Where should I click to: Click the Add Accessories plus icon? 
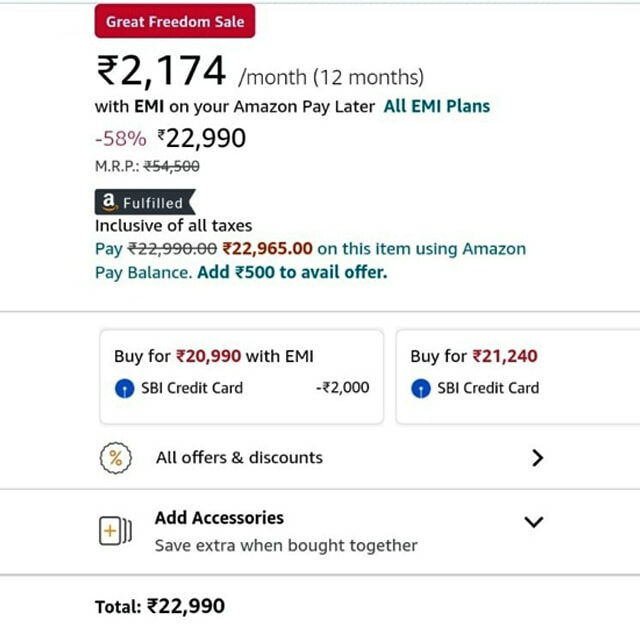pos(116,530)
